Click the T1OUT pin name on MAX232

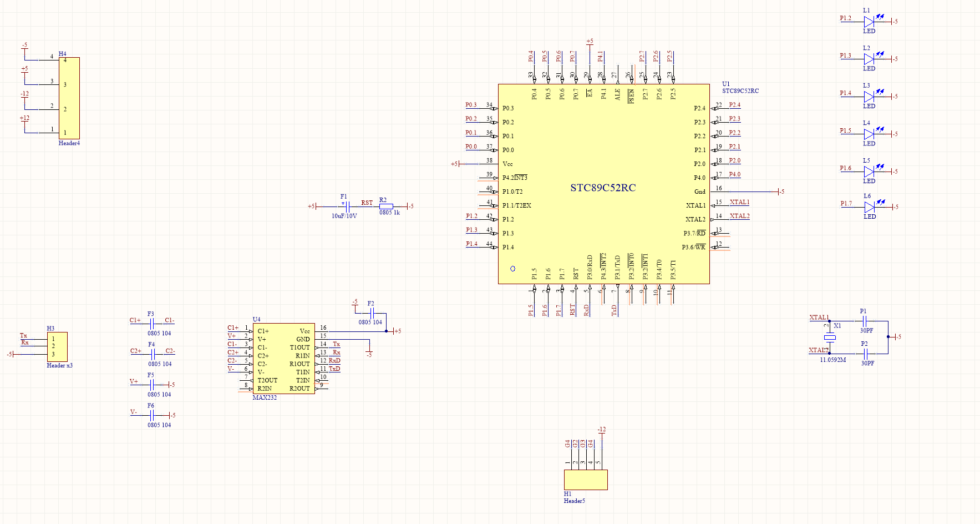(x=299, y=347)
